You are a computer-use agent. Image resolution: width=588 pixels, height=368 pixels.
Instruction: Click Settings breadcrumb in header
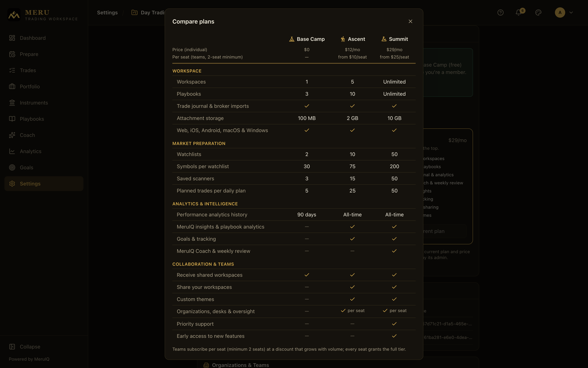pos(107,12)
